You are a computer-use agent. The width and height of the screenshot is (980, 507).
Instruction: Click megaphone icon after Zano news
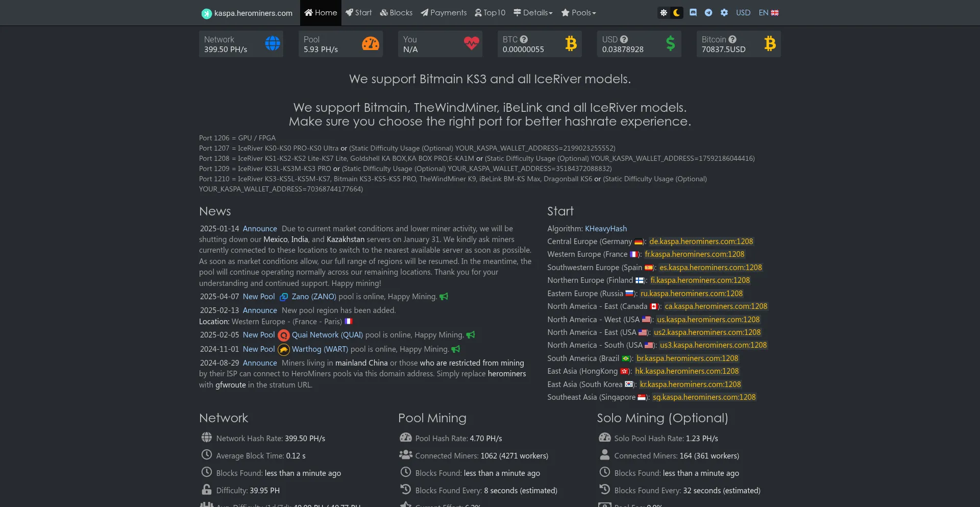point(444,297)
